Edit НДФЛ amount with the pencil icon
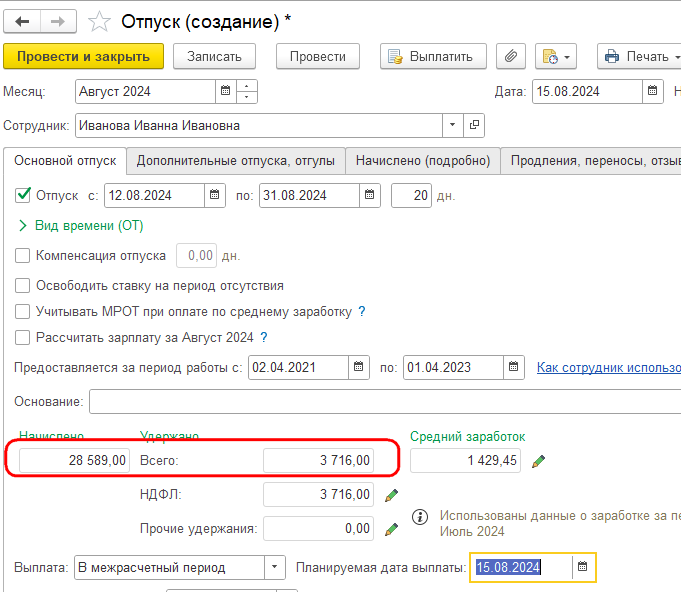Screen dimensions: 681x592 point(391,495)
